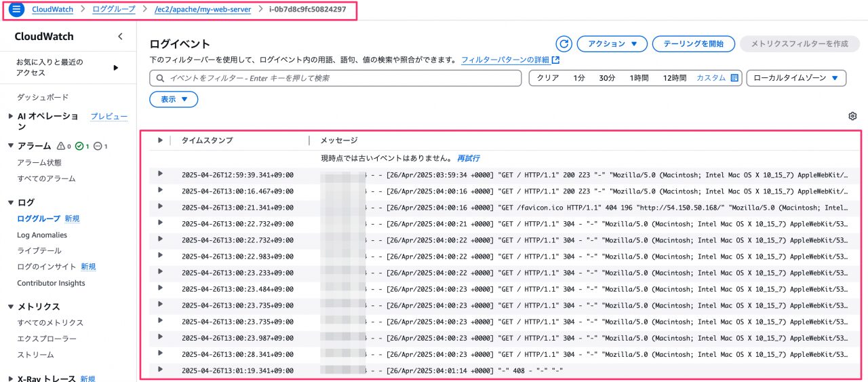Expand the log row at 13:00:28.341
Screen dimensions: 868x382
[160, 353]
